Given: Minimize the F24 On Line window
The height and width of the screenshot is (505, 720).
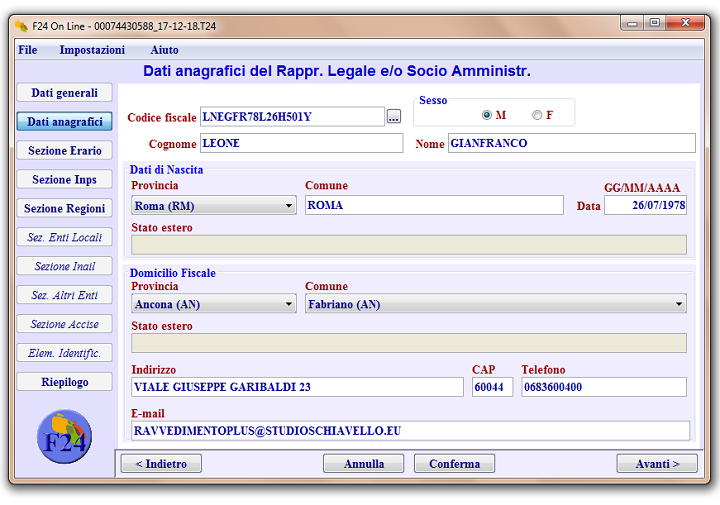Looking at the screenshot, I should point(632,23).
